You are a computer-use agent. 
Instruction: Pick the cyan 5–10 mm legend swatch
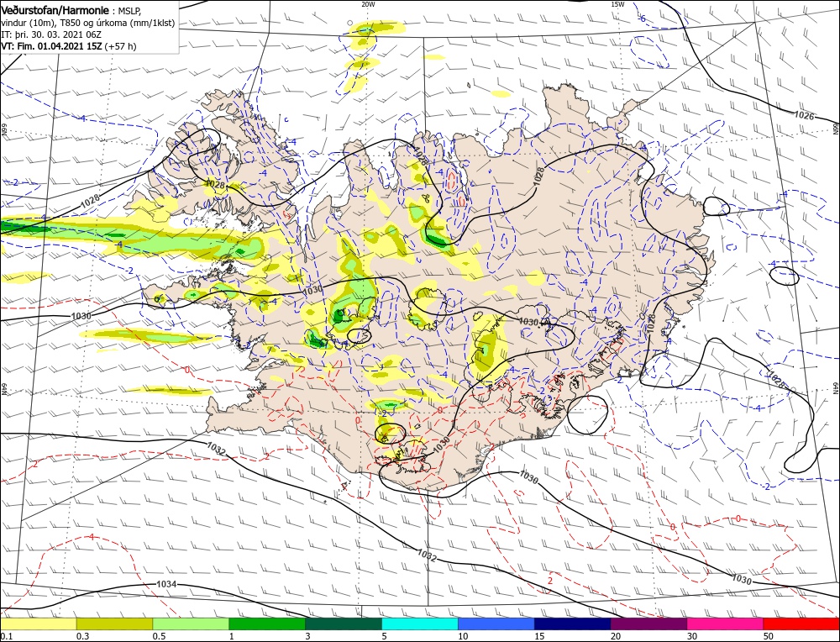(420, 624)
